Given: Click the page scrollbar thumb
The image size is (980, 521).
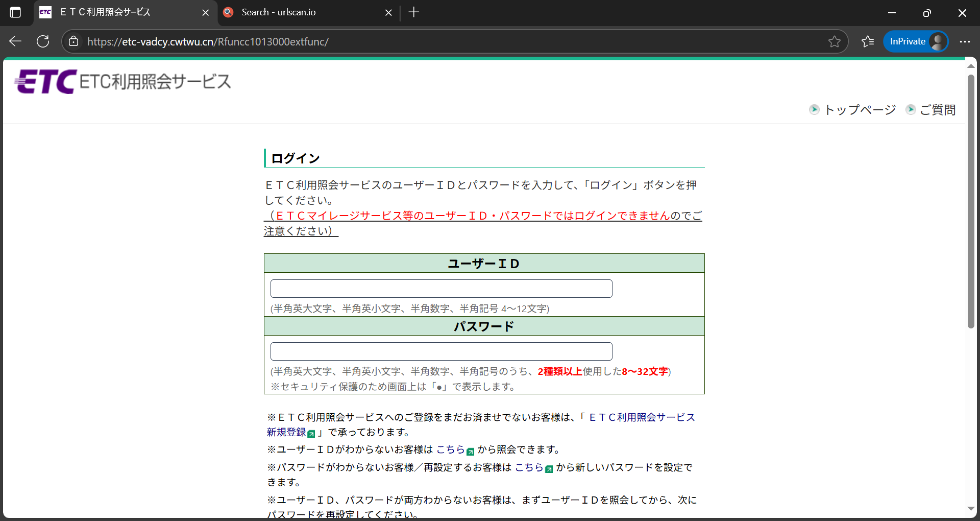Looking at the screenshot, I should tap(971, 202).
